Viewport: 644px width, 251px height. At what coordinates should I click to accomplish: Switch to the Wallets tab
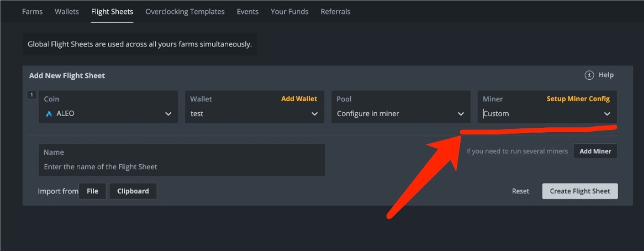66,11
